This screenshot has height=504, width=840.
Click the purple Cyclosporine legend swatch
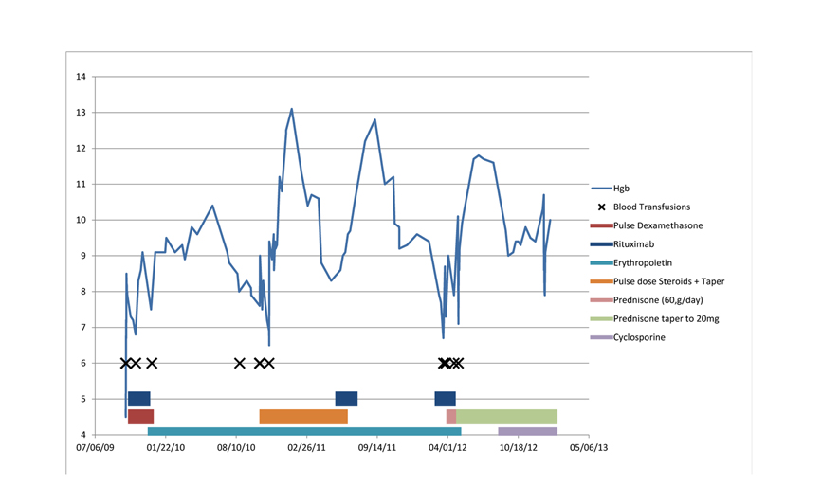tap(602, 337)
